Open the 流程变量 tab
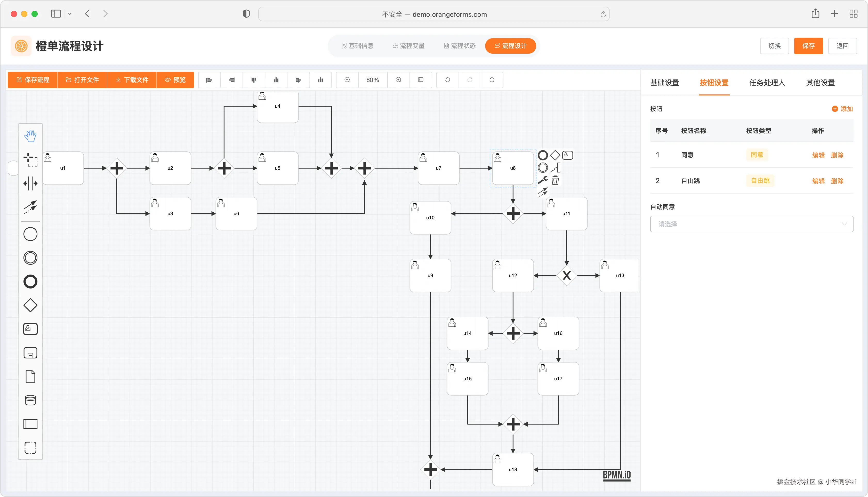This screenshot has width=868, height=497. coord(408,46)
